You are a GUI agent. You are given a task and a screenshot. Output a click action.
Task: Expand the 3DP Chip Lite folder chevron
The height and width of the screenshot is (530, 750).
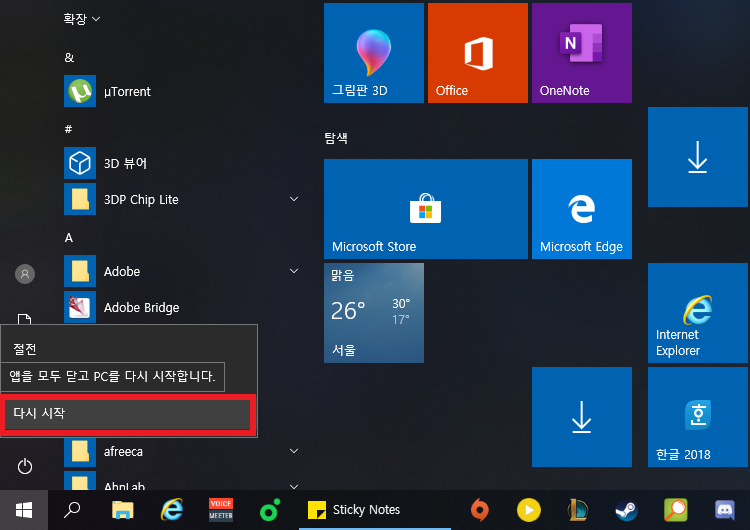(294, 199)
